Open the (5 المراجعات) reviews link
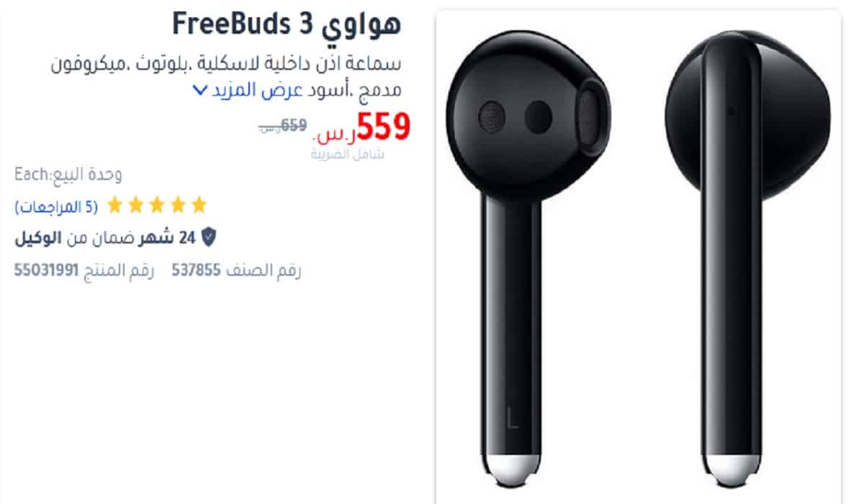Screen dimensions: 864x504 [56, 207]
